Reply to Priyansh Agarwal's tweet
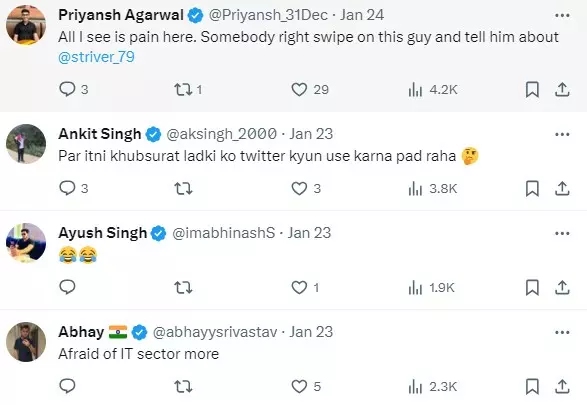The image size is (587, 405). click(67, 89)
